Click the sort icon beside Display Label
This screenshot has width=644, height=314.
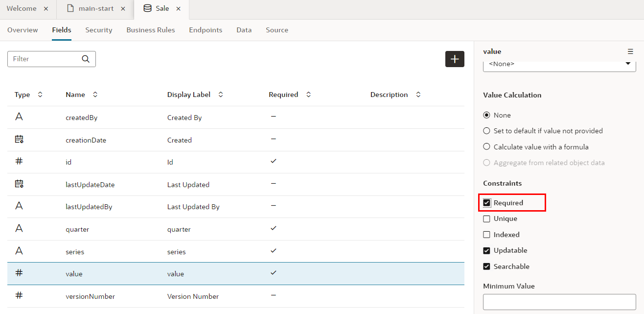point(221,95)
